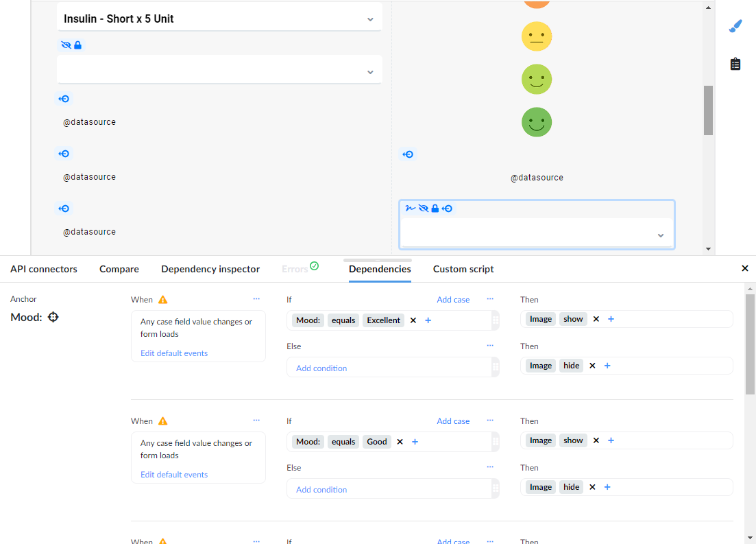
Task: Click Add case for Excellent rule
Action: (x=453, y=300)
